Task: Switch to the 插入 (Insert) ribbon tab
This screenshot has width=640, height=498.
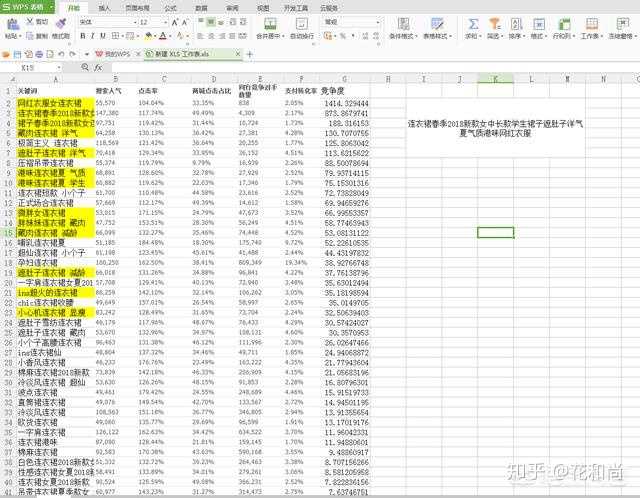Action: tap(105, 6)
